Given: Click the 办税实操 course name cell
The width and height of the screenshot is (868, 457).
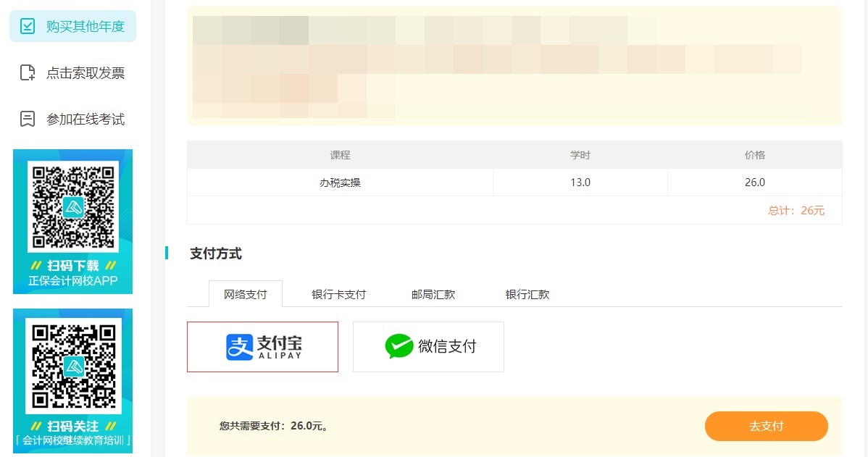Looking at the screenshot, I should pos(340,183).
